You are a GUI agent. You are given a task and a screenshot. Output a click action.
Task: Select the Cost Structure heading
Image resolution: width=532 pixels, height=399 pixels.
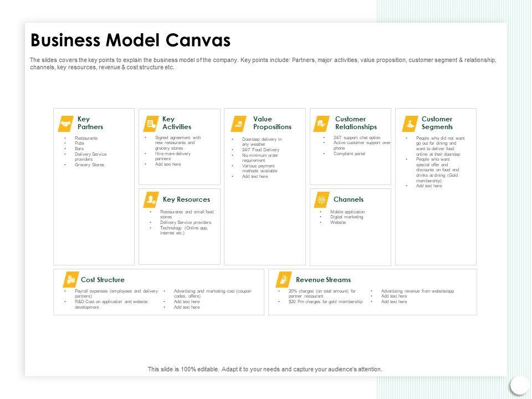(x=103, y=280)
